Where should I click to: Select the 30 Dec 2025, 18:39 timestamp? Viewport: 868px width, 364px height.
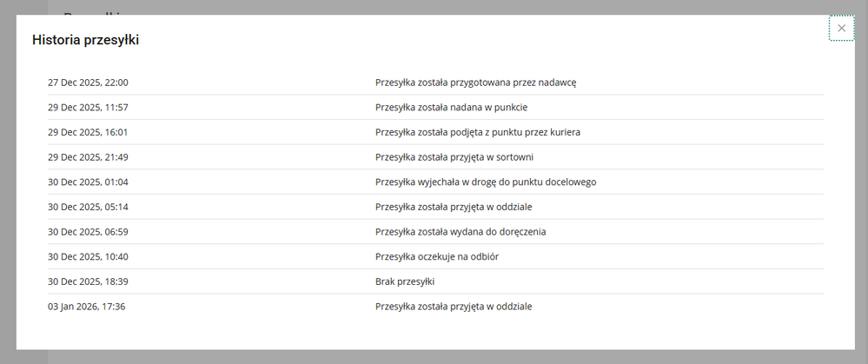click(88, 281)
